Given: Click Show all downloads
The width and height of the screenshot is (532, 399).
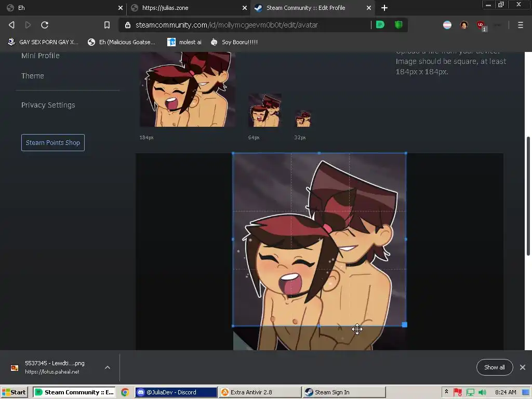Looking at the screenshot, I should [495, 367].
